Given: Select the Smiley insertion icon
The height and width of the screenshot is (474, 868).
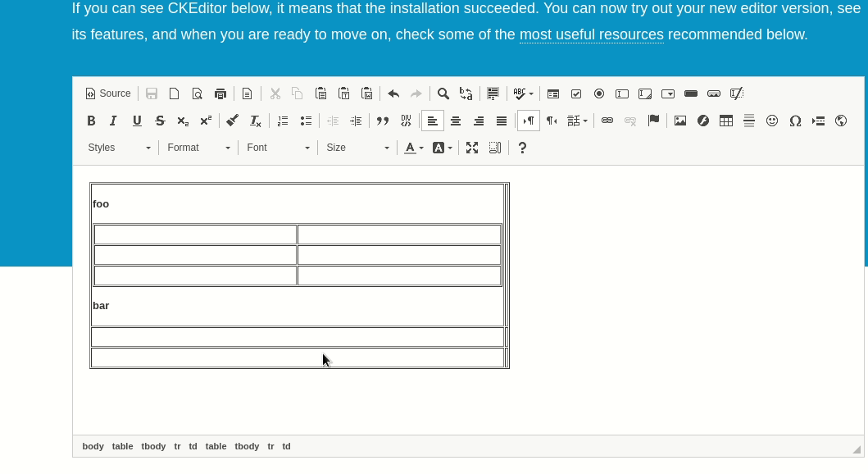Looking at the screenshot, I should [x=772, y=121].
